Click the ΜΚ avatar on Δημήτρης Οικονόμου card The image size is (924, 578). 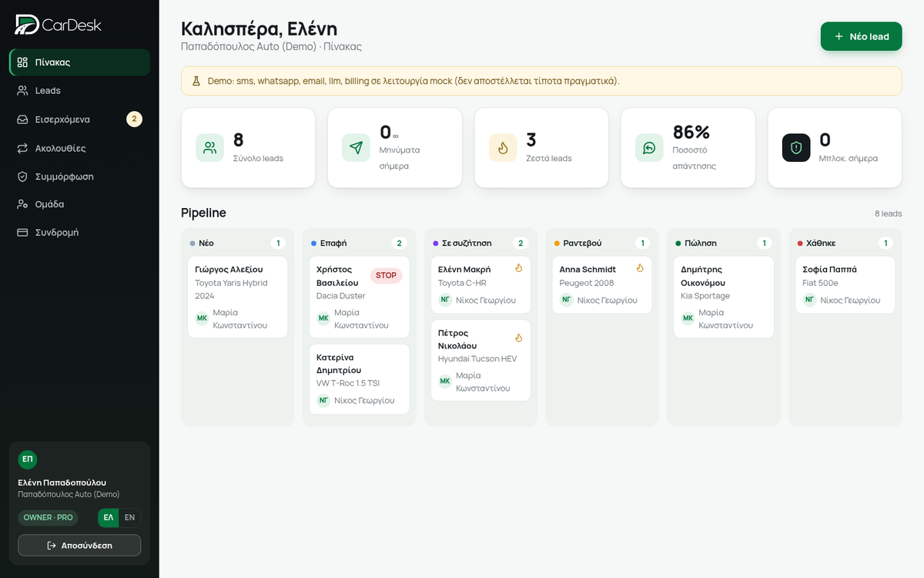coord(688,318)
